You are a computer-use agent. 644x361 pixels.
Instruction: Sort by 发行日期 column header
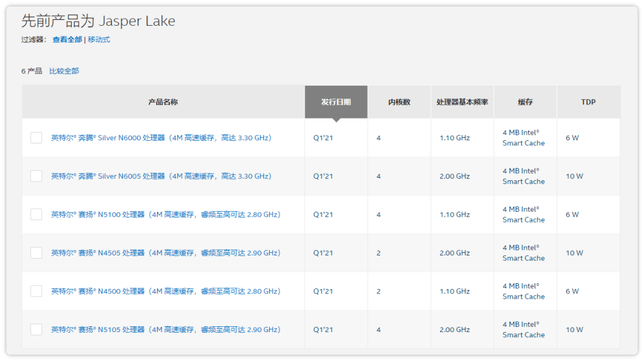pyautogui.click(x=336, y=102)
